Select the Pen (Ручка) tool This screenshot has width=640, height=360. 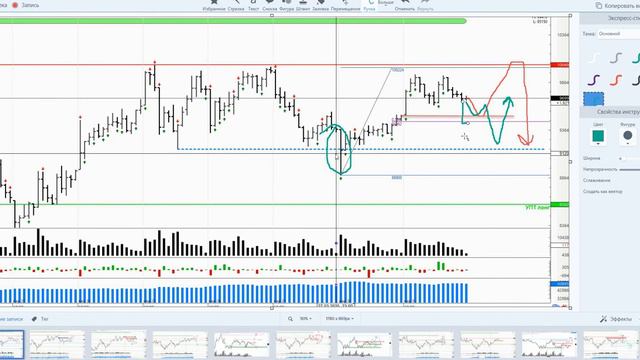(369, 5)
